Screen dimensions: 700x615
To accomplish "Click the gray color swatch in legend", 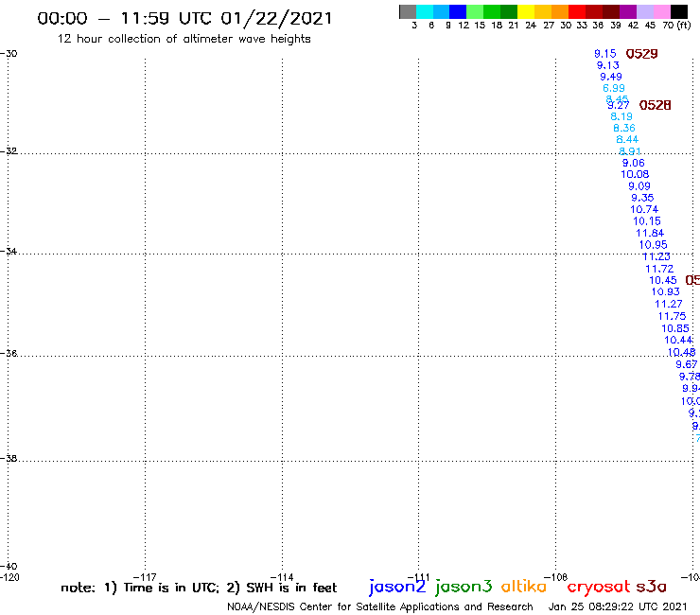I will coord(408,11).
